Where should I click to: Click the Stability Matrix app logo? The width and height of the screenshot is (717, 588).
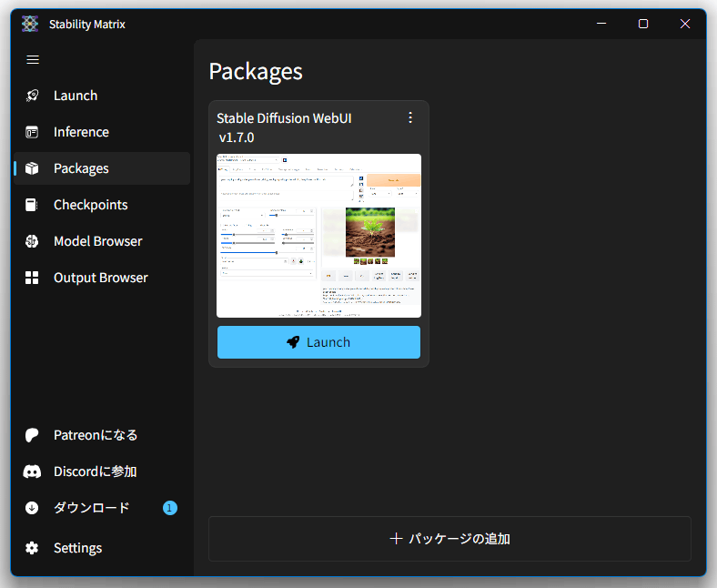[30, 24]
